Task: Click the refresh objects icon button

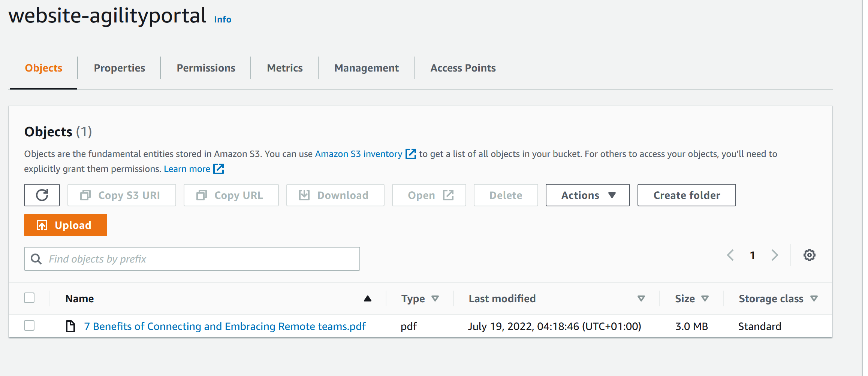Action: tap(42, 195)
